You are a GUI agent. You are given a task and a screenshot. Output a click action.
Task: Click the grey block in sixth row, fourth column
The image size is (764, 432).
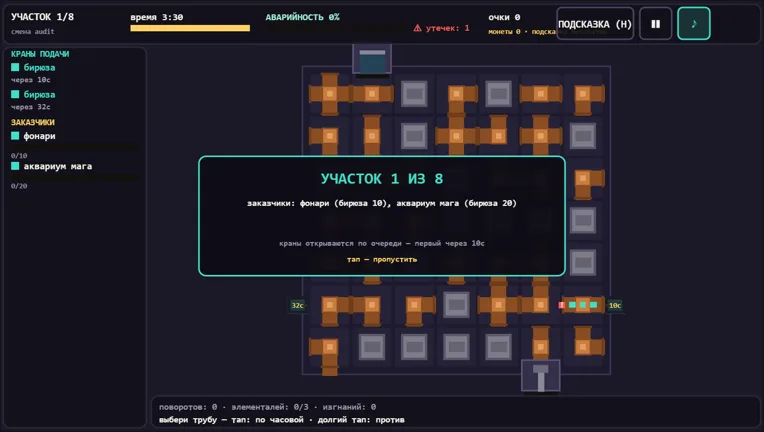pos(457,305)
